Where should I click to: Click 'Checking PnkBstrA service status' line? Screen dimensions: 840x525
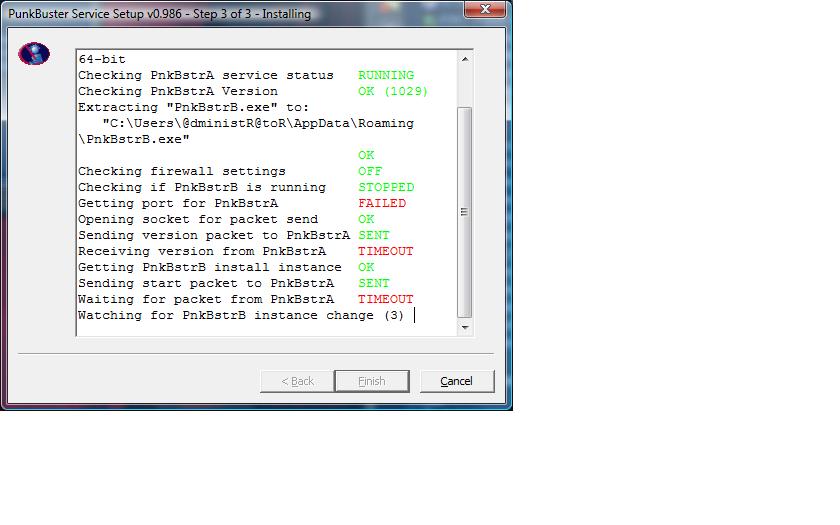click(206, 75)
